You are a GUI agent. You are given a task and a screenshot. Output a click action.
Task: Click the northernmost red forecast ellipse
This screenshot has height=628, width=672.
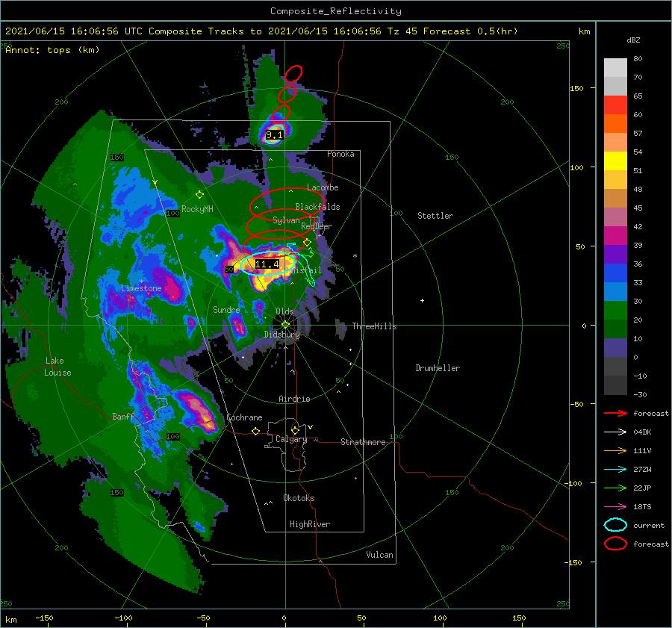coord(293,74)
